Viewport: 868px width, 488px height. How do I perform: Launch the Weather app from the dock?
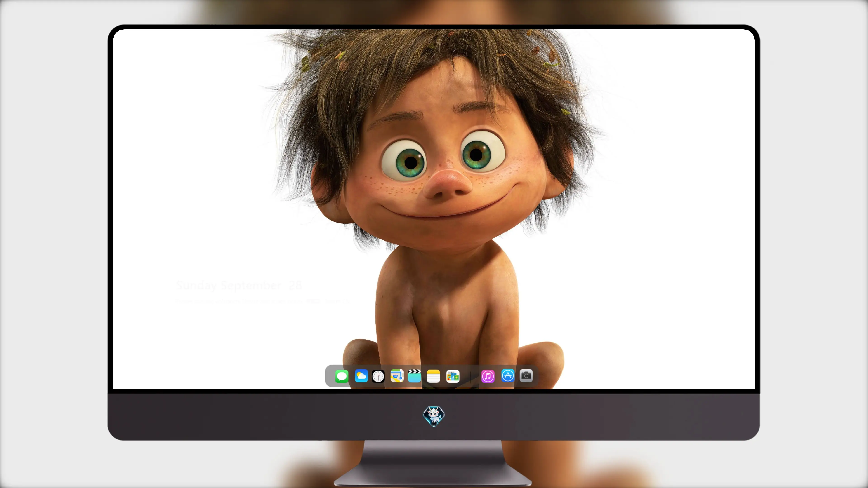point(361,376)
